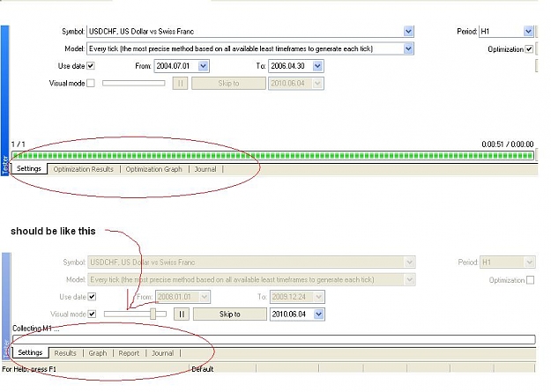Open greyed Symbol dropdown in lower panel
The width and height of the screenshot is (551, 392).
409,262
